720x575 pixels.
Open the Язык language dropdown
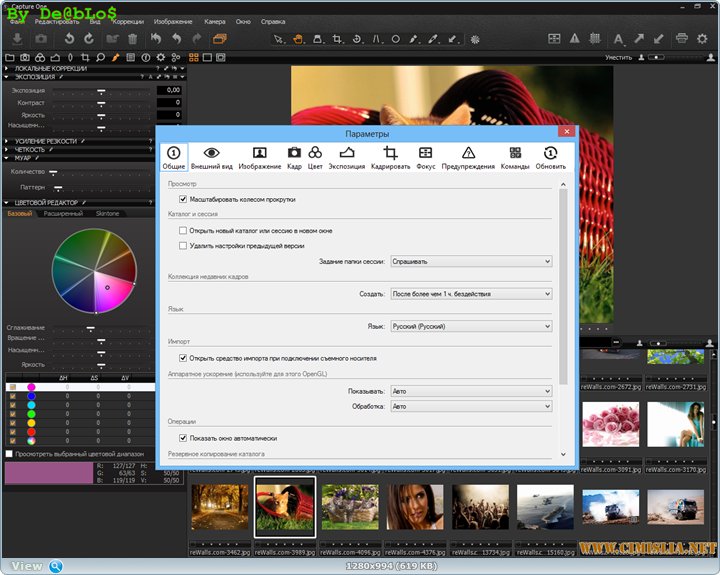tap(470, 326)
